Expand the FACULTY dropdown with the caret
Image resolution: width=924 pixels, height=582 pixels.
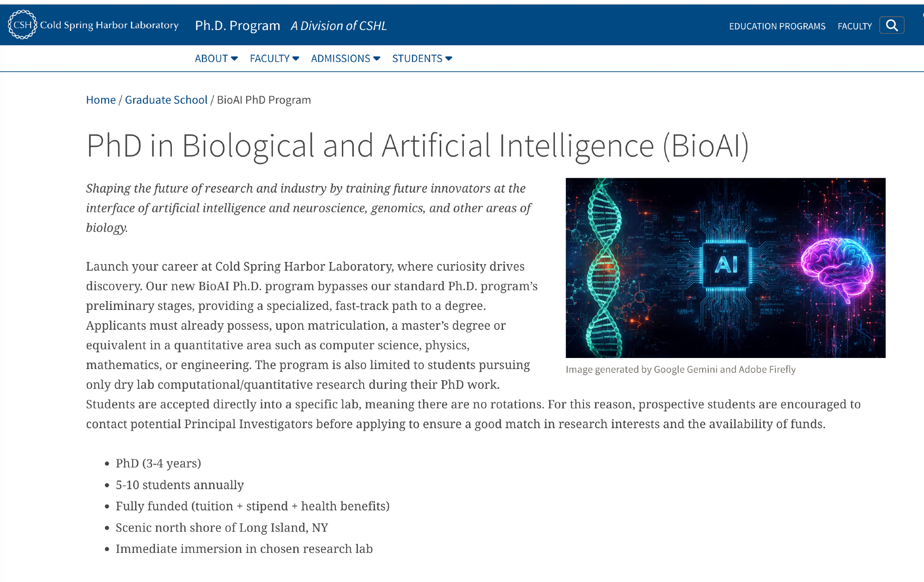[274, 59]
